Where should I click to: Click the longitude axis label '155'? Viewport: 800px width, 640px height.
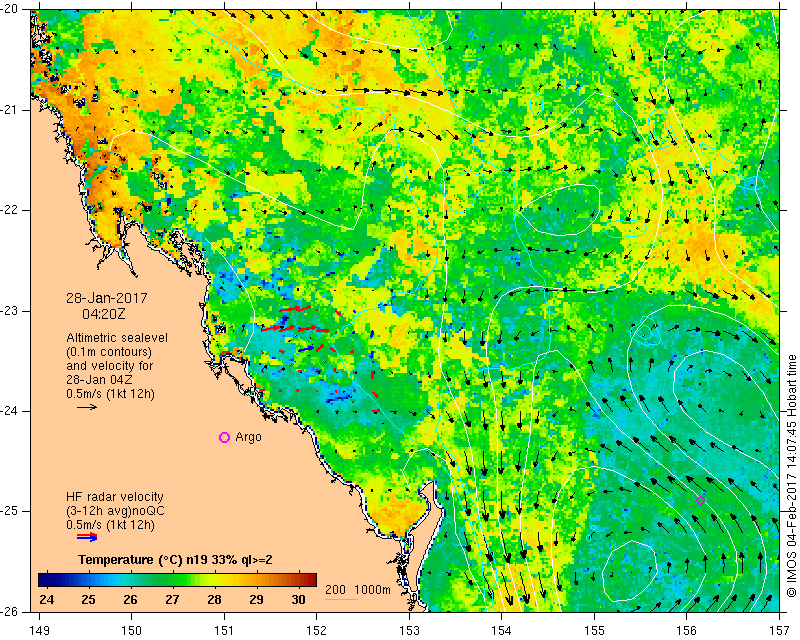click(594, 631)
